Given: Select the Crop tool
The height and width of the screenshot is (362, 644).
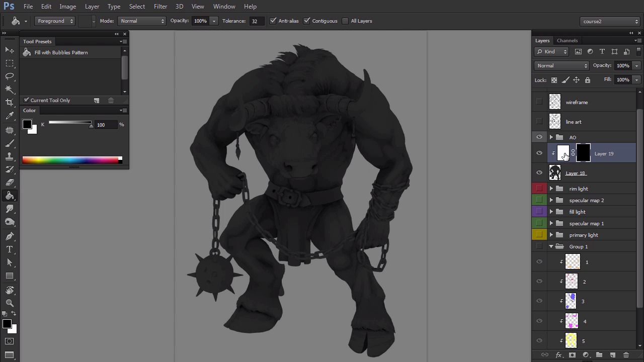Looking at the screenshot, I should (x=10, y=103).
